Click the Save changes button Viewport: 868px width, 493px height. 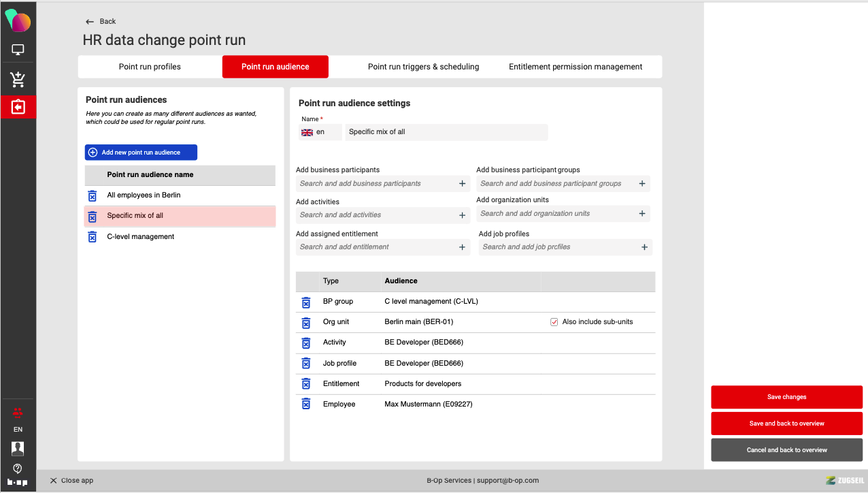(786, 397)
